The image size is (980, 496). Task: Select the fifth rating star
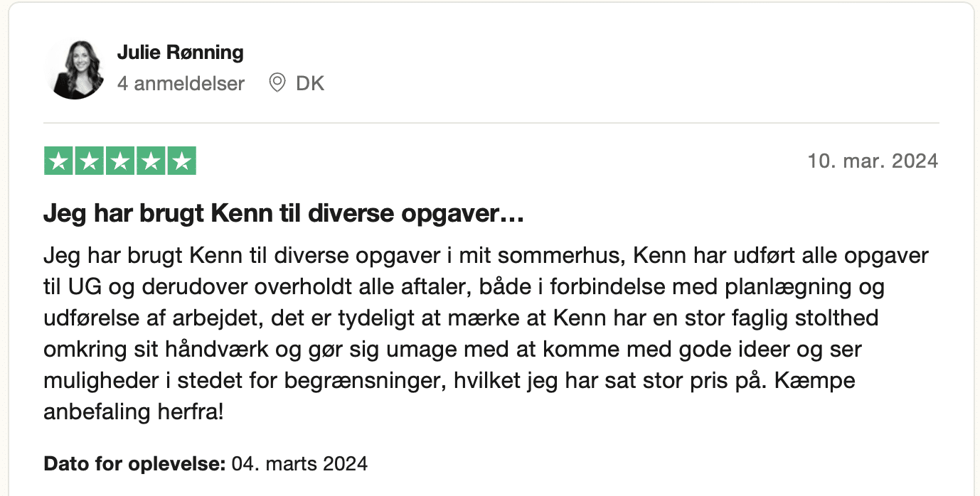tap(181, 161)
